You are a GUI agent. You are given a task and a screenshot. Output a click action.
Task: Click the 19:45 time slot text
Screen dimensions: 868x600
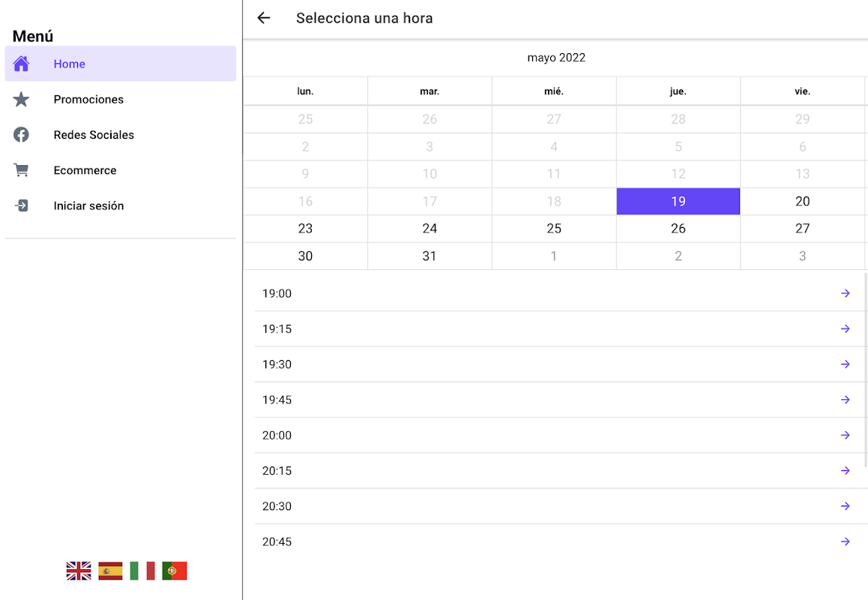[x=277, y=400]
